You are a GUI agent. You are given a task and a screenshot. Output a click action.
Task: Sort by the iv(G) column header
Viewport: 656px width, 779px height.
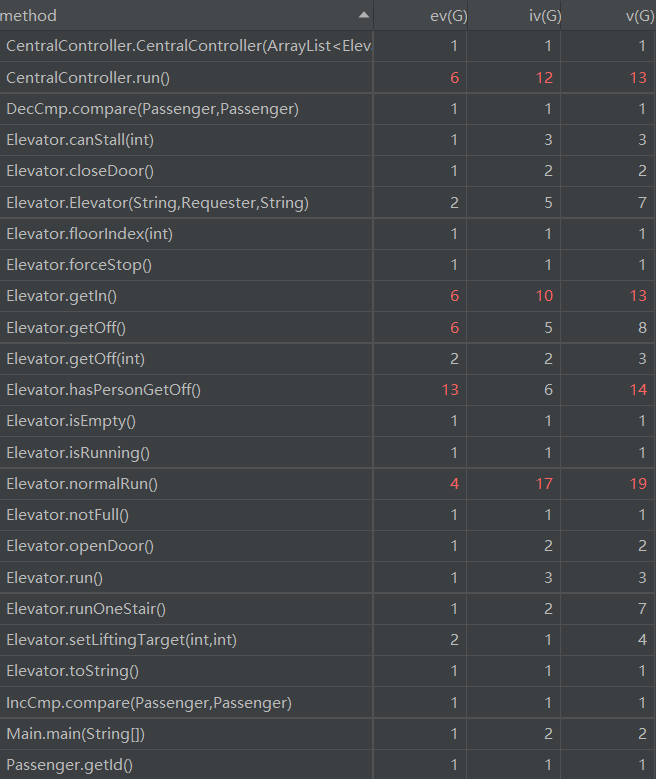click(514, 15)
